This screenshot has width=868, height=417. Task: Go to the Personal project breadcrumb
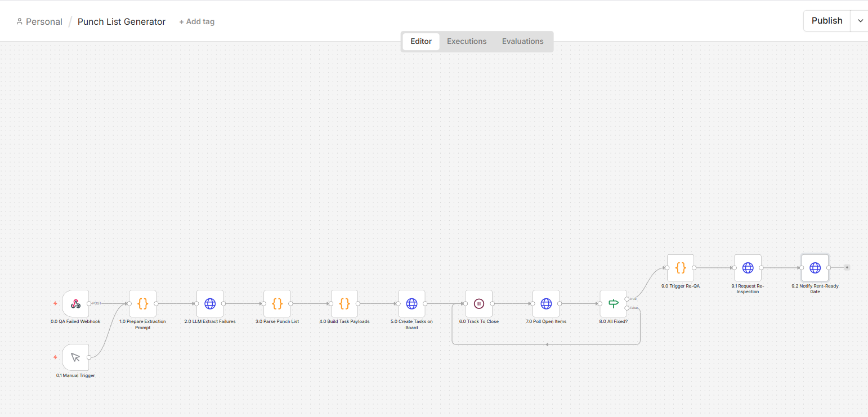tap(39, 22)
